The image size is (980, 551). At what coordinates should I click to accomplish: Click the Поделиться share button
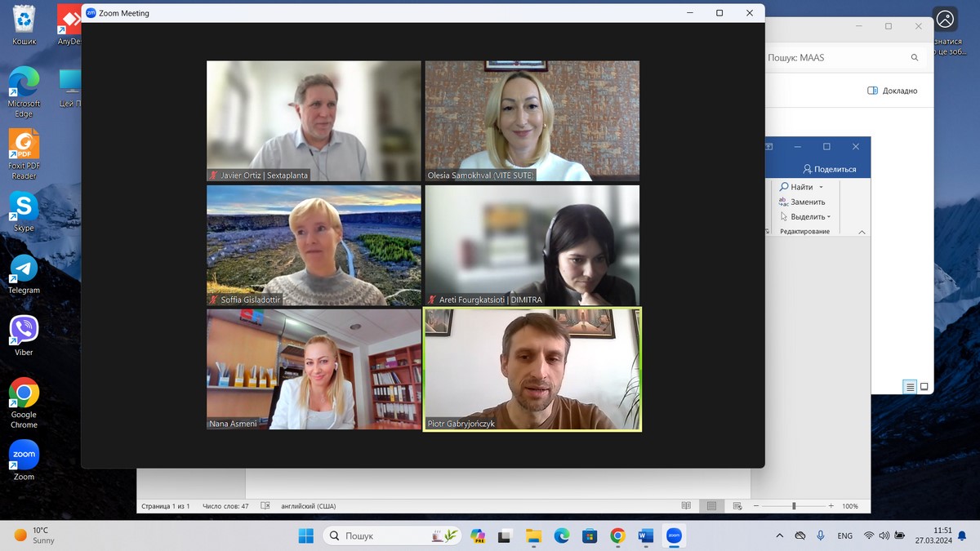830,169
